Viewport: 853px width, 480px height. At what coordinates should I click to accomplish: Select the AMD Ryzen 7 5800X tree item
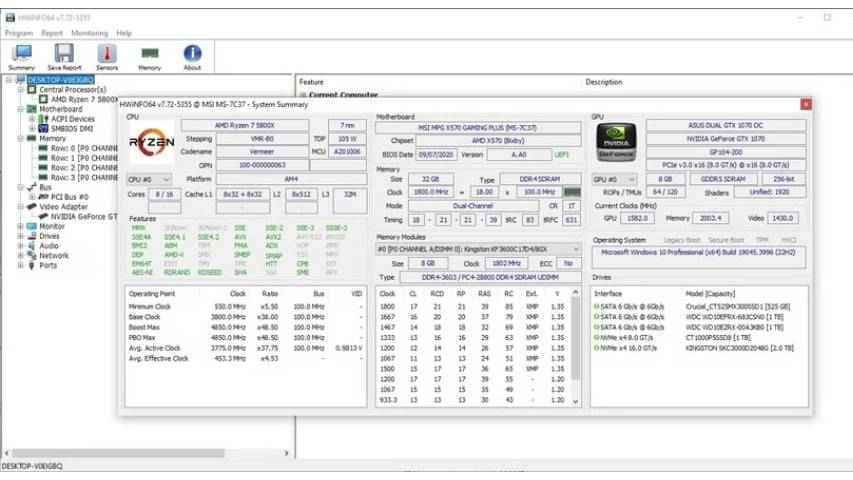pyautogui.click(x=84, y=99)
